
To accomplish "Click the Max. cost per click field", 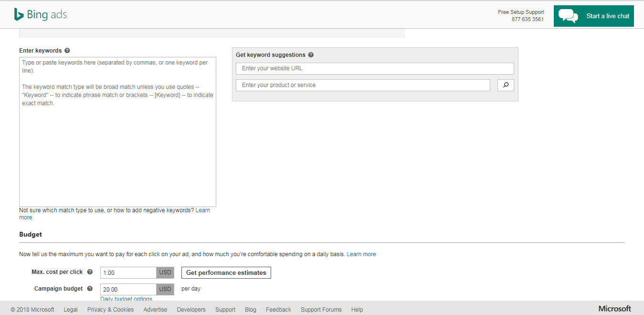I will [128, 272].
